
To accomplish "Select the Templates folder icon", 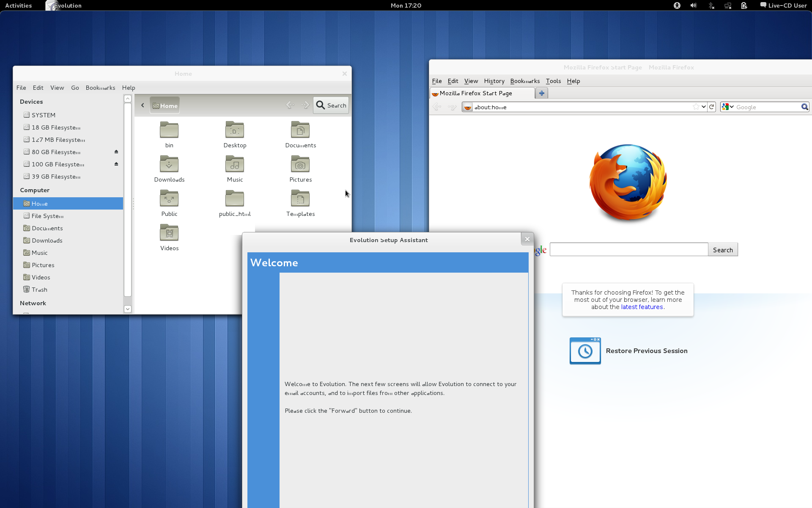I will [300, 199].
